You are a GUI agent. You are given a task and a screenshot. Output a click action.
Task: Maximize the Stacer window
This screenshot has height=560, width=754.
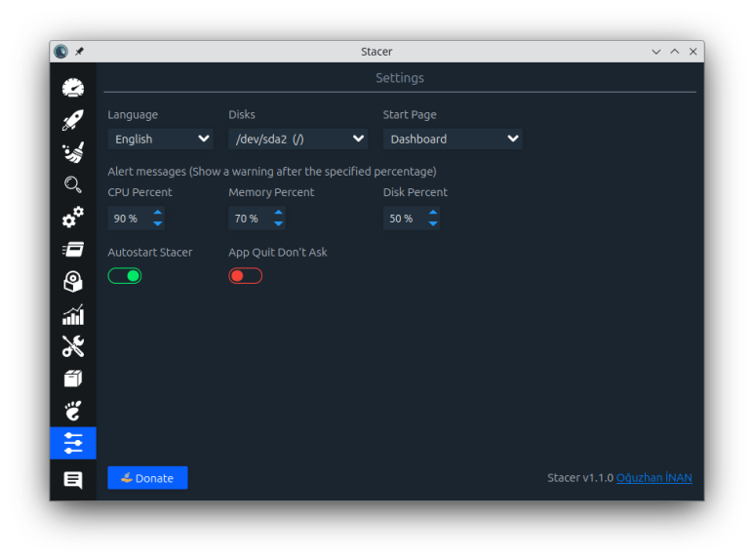coord(675,52)
